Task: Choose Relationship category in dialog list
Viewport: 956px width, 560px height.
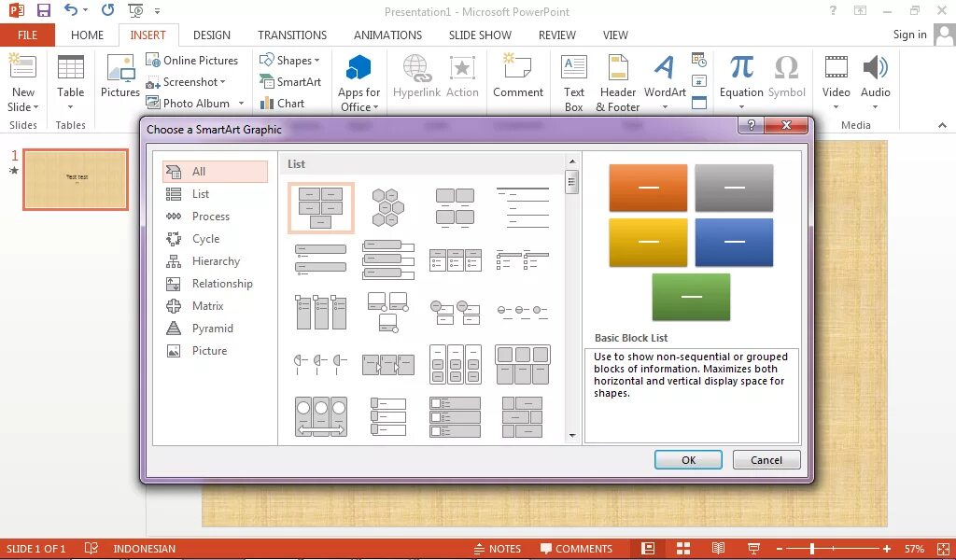Action: 216,284
